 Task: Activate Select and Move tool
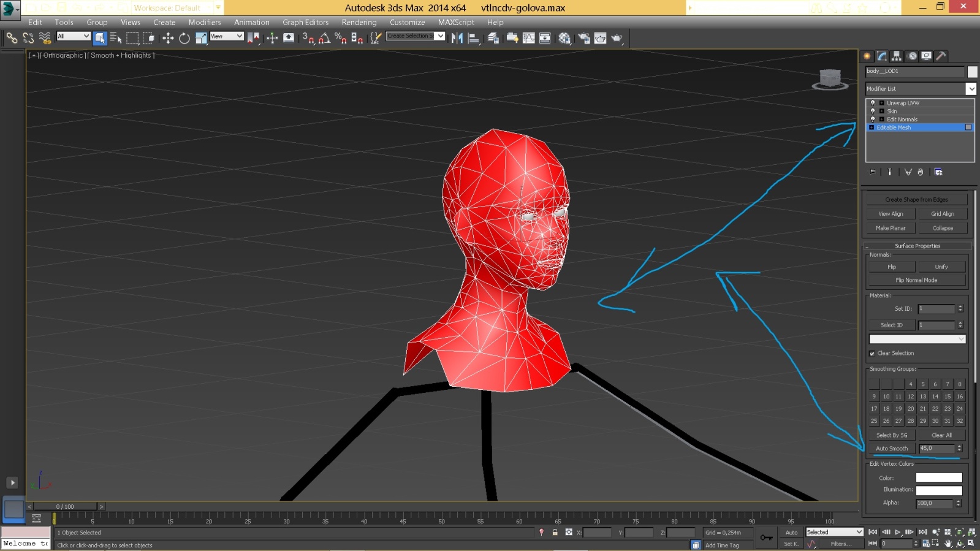[168, 38]
